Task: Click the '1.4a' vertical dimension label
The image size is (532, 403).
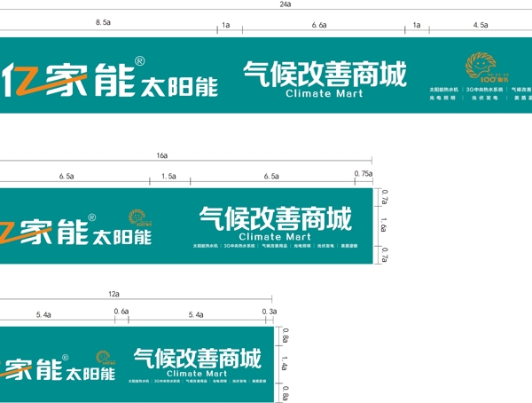Action: coord(286,363)
